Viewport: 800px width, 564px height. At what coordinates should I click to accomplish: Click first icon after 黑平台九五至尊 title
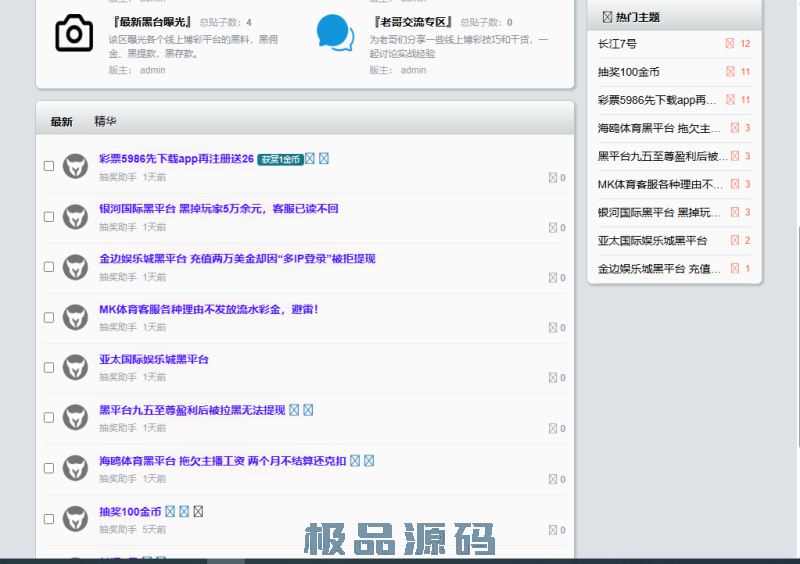click(x=294, y=410)
